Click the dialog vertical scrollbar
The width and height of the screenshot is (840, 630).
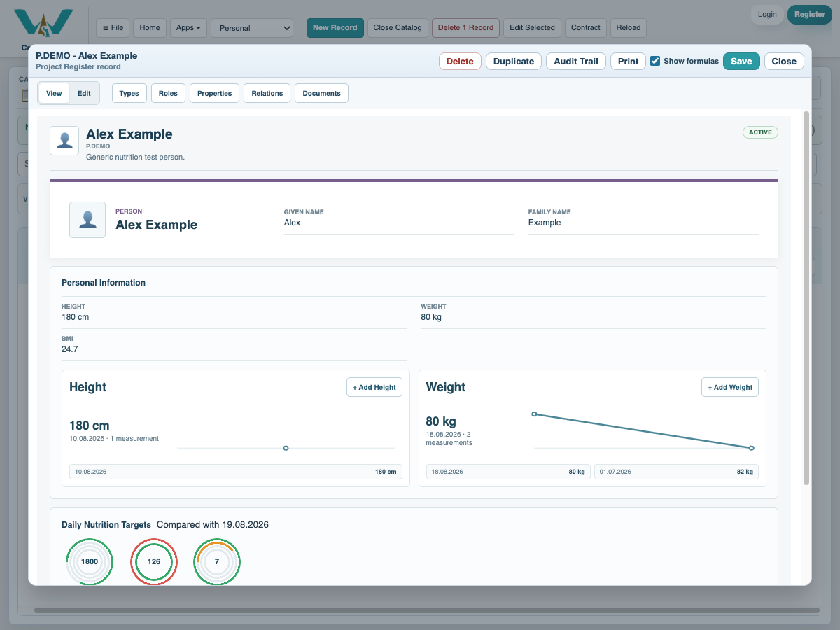(x=806, y=298)
